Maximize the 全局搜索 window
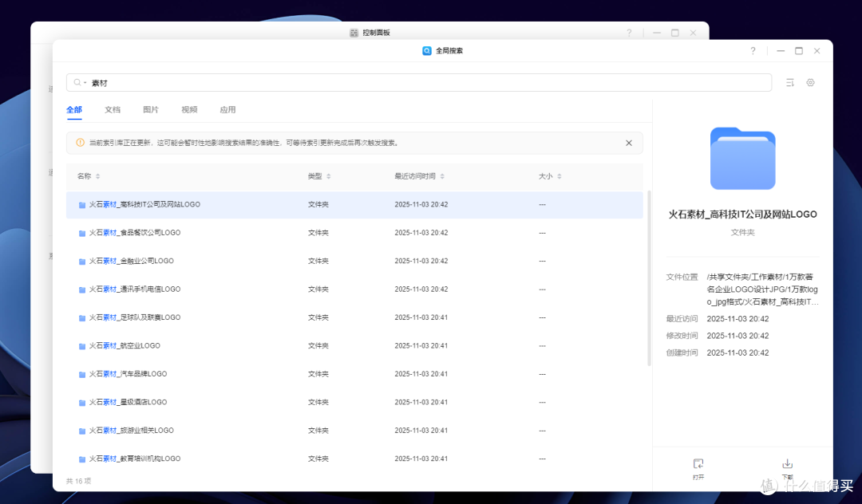Viewport: 862px width, 504px height. pos(799,50)
